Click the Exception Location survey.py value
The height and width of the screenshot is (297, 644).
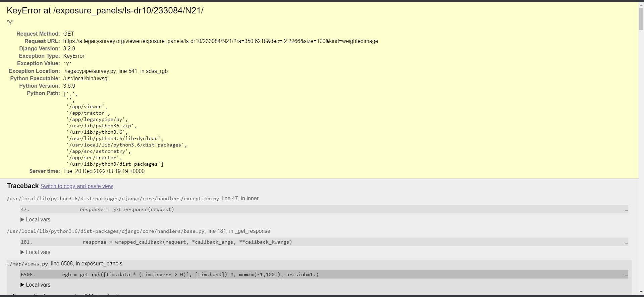[x=115, y=71]
